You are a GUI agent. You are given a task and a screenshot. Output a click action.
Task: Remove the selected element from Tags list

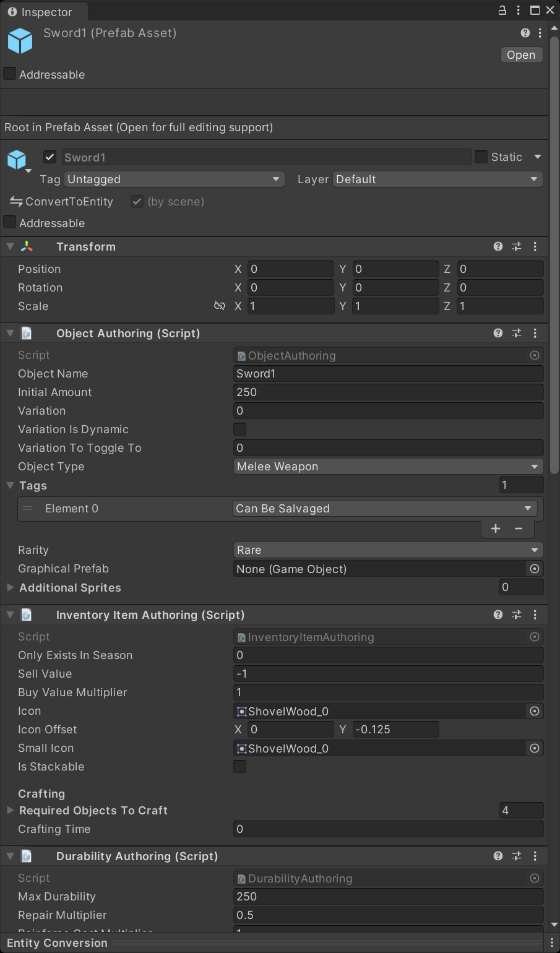pos(519,528)
